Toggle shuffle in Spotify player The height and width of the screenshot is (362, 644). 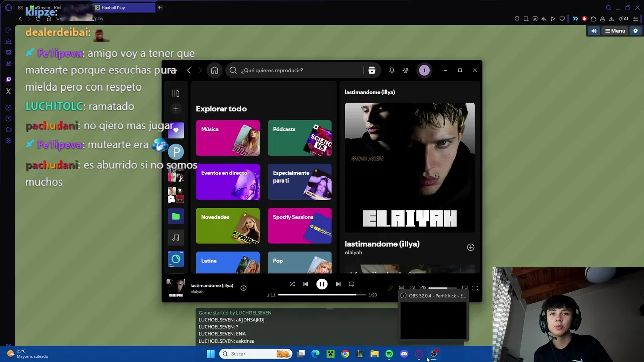point(292,284)
